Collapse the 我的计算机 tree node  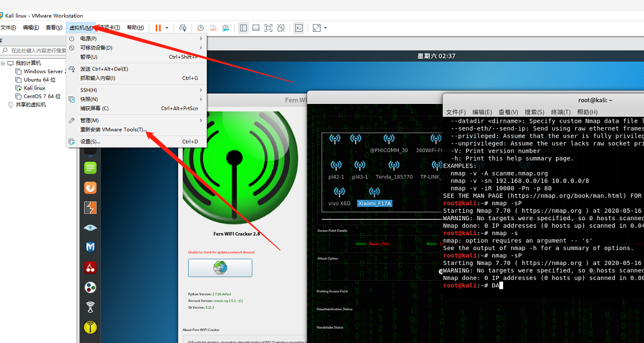click(3, 63)
